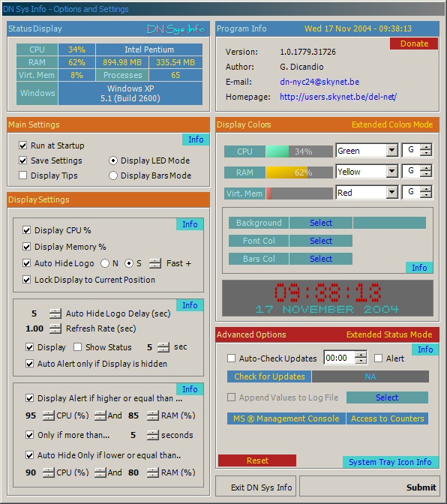
Task: Toggle Display Alert if higher or equal
Action: point(29,398)
